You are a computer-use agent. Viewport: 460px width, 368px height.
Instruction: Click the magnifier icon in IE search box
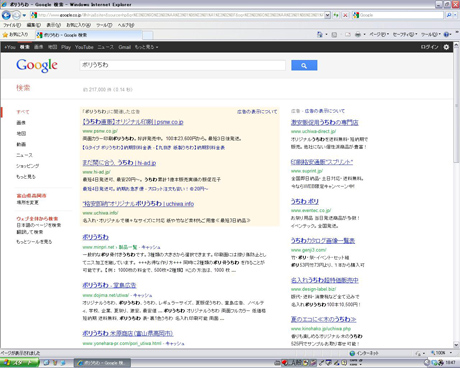click(449, 15)
